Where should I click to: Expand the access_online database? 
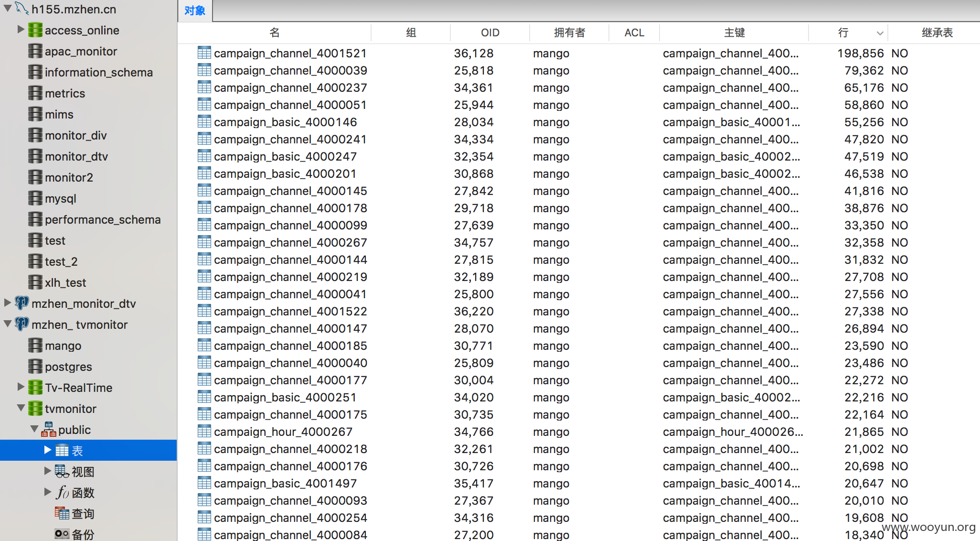21,30
